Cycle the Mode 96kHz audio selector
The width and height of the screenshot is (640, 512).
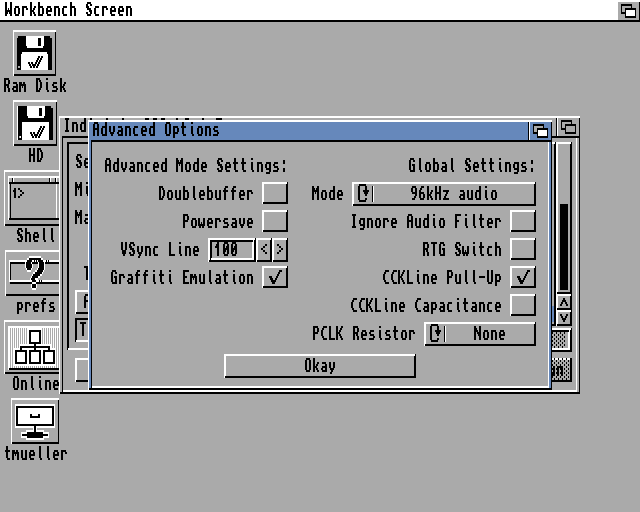pyautogui.click(x=443, y=193)
